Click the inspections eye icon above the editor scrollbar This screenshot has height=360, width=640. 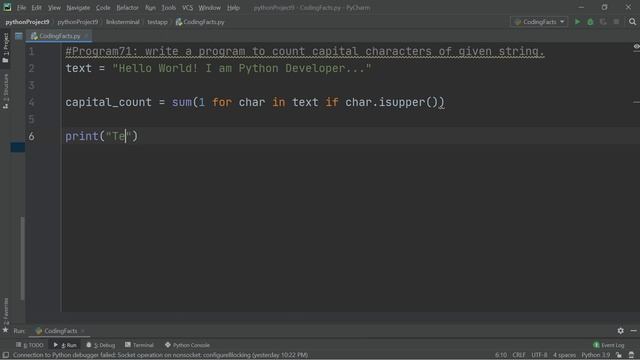[636, 47]
